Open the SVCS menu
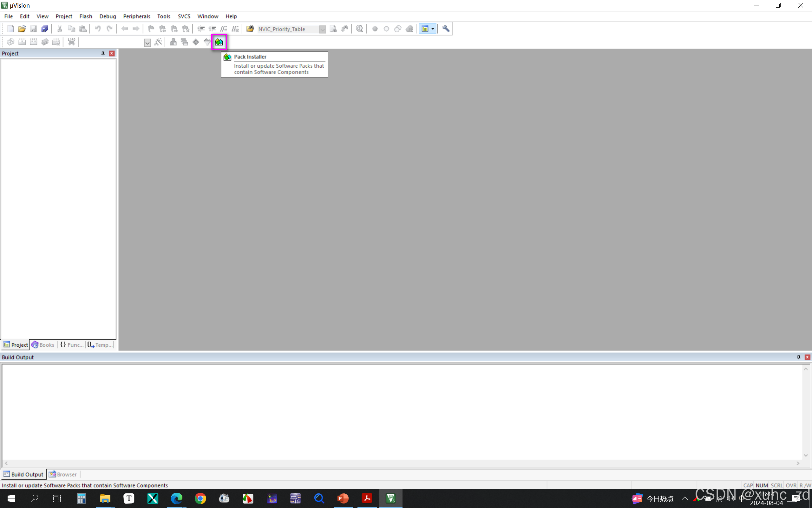Screen dimensions: 812x508 (x=184, y=16)
